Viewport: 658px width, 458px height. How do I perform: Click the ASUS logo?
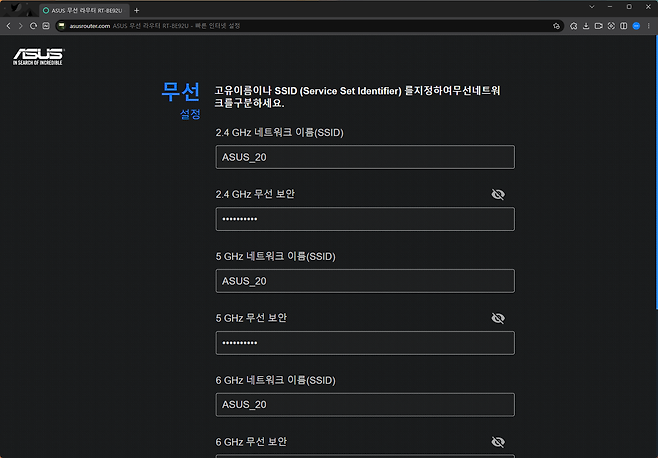[x=35, y=57]
